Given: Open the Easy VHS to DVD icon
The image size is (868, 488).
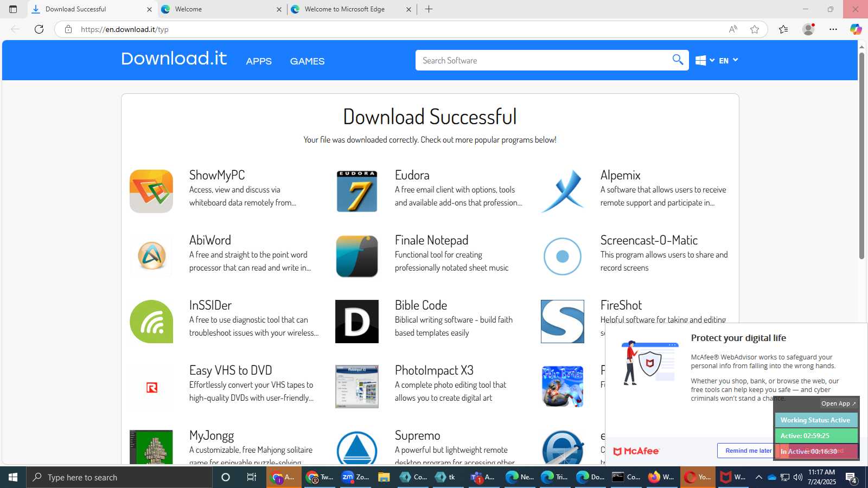Looking at the screenshot, I should [x=151, y=387].
